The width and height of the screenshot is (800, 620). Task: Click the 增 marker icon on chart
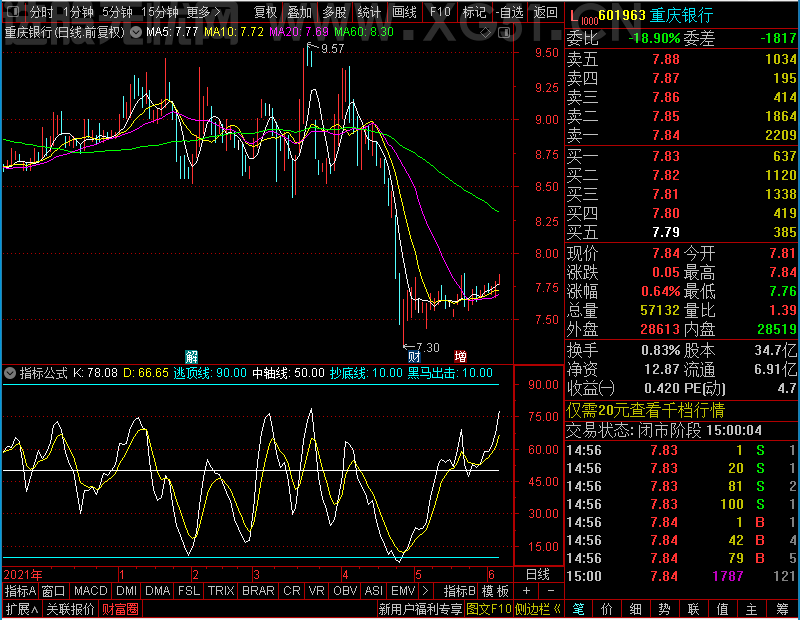tap(460, 356)
